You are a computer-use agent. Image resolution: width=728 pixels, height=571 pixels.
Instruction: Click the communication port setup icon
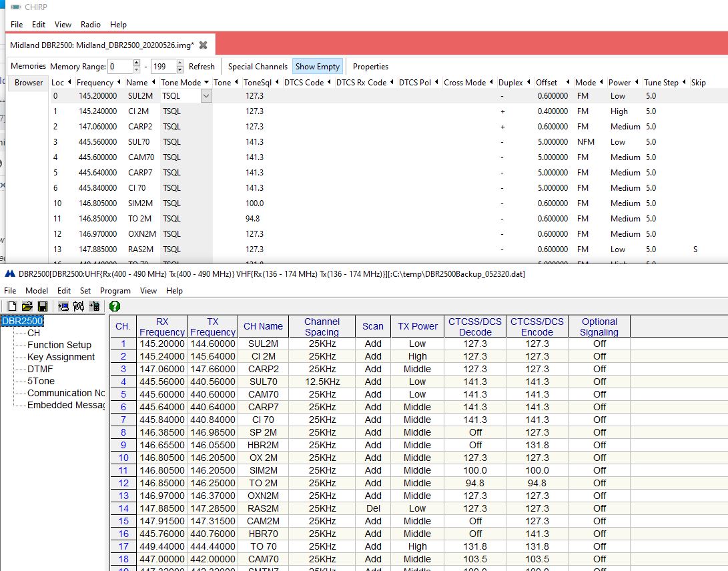(x=79, y=306)
